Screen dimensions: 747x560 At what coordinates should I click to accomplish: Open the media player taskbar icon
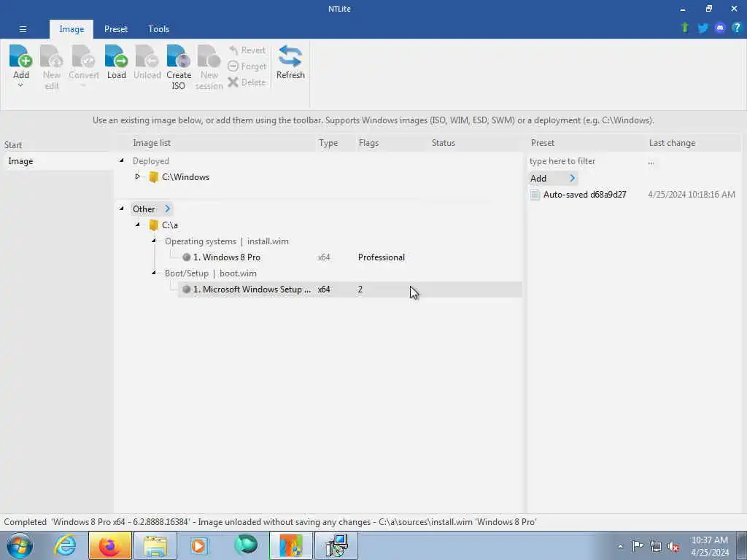click(198, 545)
